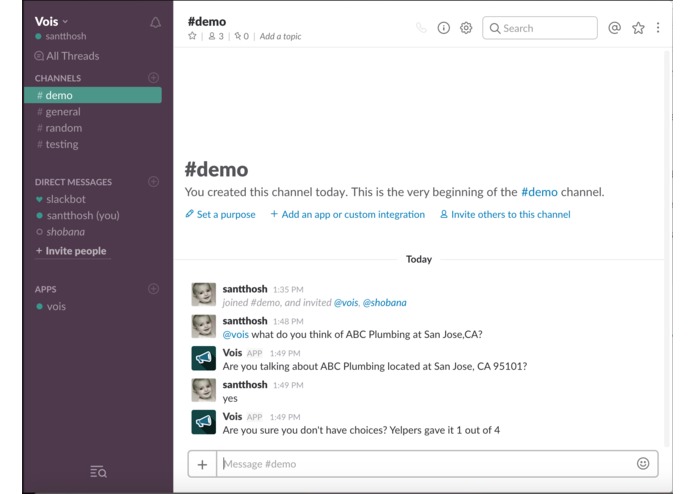The image size is (695, 494).
Task: Open the quick switcher icon at sidebar bottom
Action: (x=98, y=471)
